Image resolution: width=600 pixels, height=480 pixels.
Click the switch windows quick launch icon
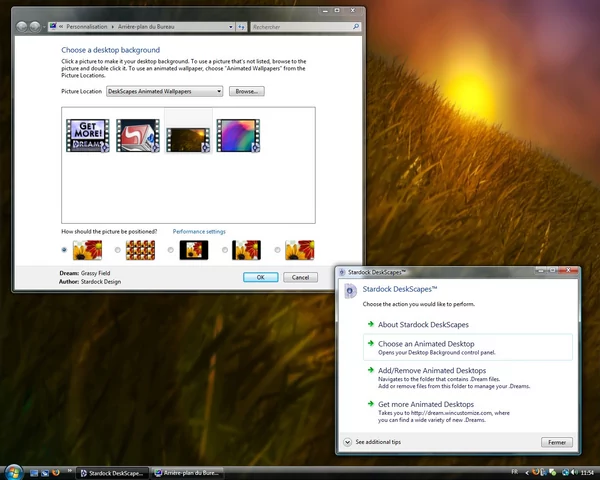tap(45, 473)
